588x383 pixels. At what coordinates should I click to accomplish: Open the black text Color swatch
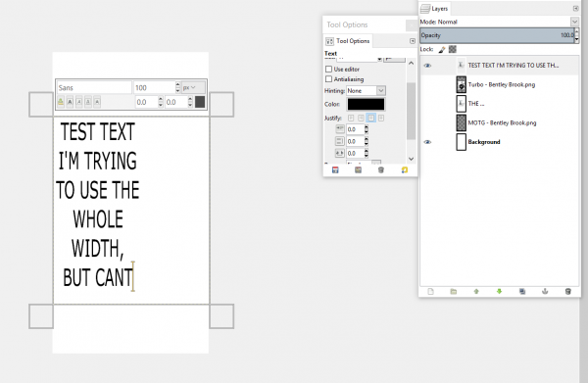pyautogui.click(x=366, y=104)
